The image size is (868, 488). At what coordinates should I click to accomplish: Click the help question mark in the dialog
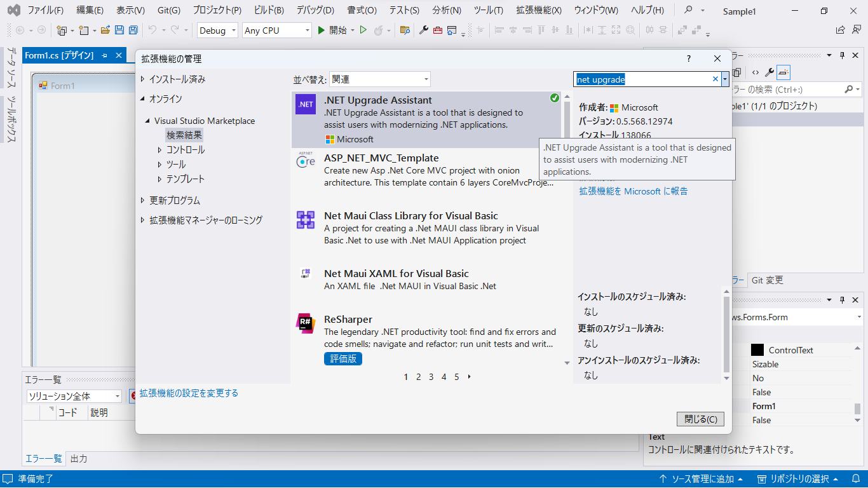pos(689,58)
